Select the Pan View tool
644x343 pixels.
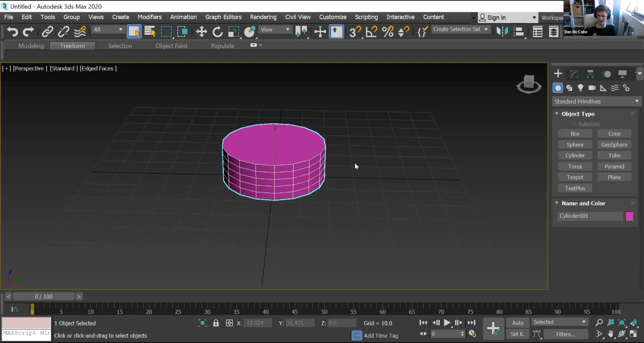[x=611, y=334]
